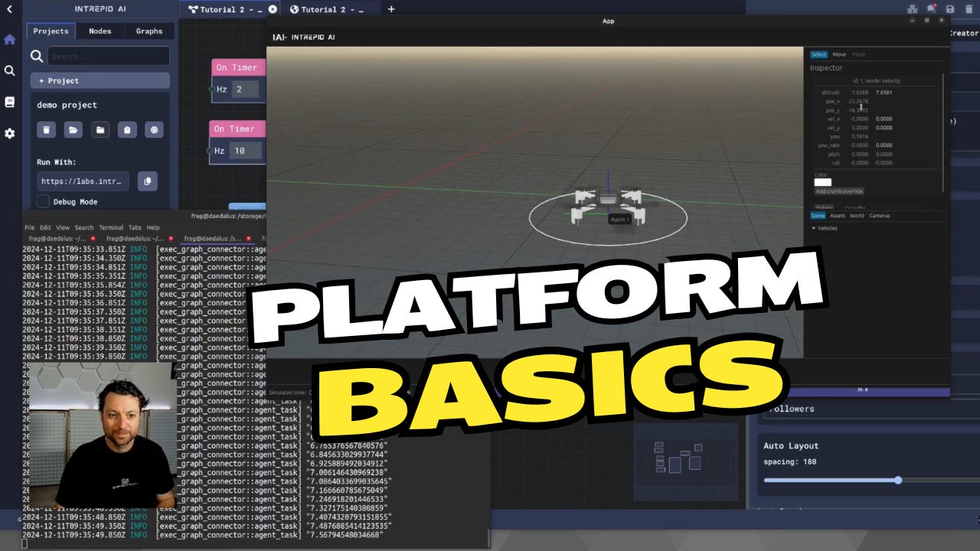Select the search icon in the left sidebar
The width and height of the screenshot is (980, 551).
pyautogui.click(x=9, y=70)
